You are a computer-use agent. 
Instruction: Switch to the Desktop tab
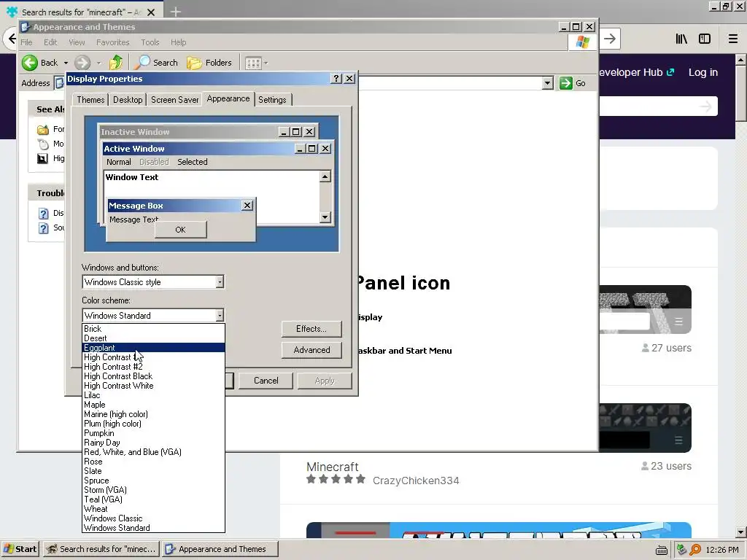click(128, 99)
